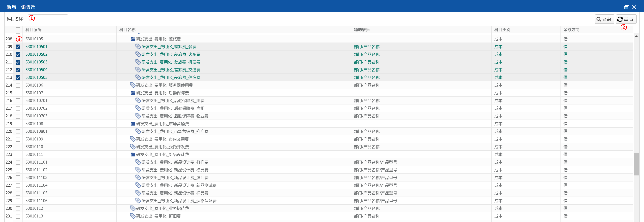Viewport: 644px width, 222px height.
Task: Click the tag icon of 研发支出_费用化_差旅费_餐费
Action: tap(138, 46)
